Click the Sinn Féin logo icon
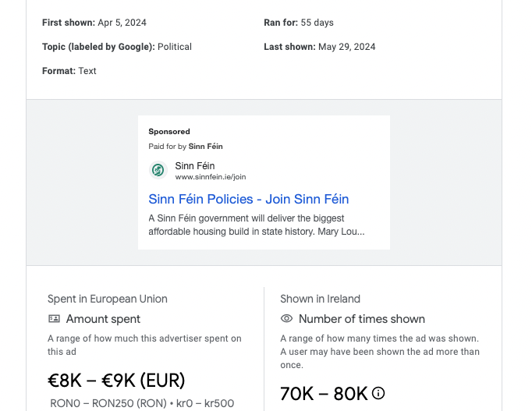Image resolution: width=532 pixels, height=411 pixels. point(158,170)
